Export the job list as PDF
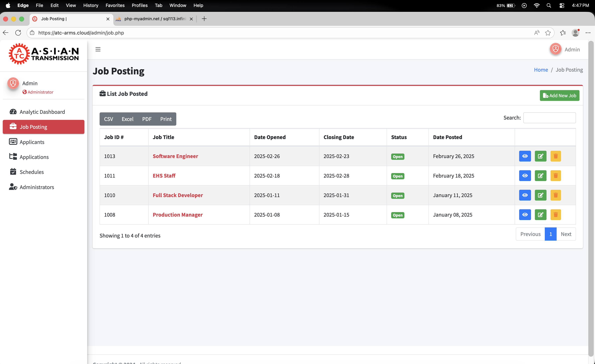This screenshot has height=364, width=595. pos(147,119)
